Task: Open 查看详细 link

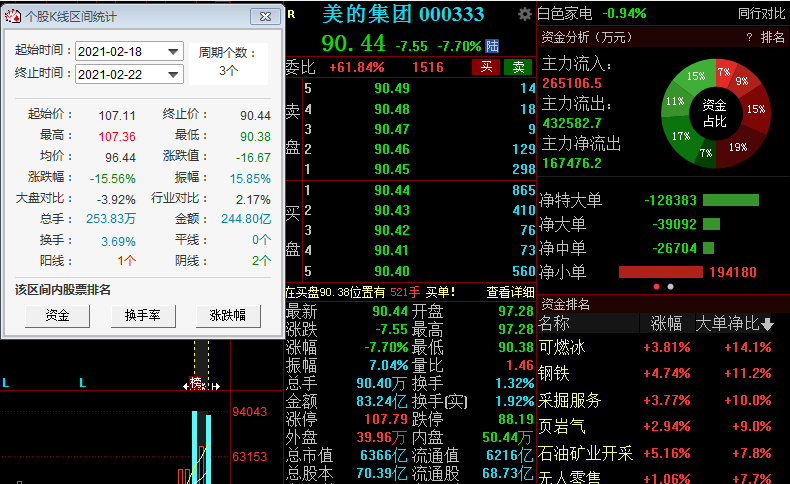Action: (x=510, y=292)
